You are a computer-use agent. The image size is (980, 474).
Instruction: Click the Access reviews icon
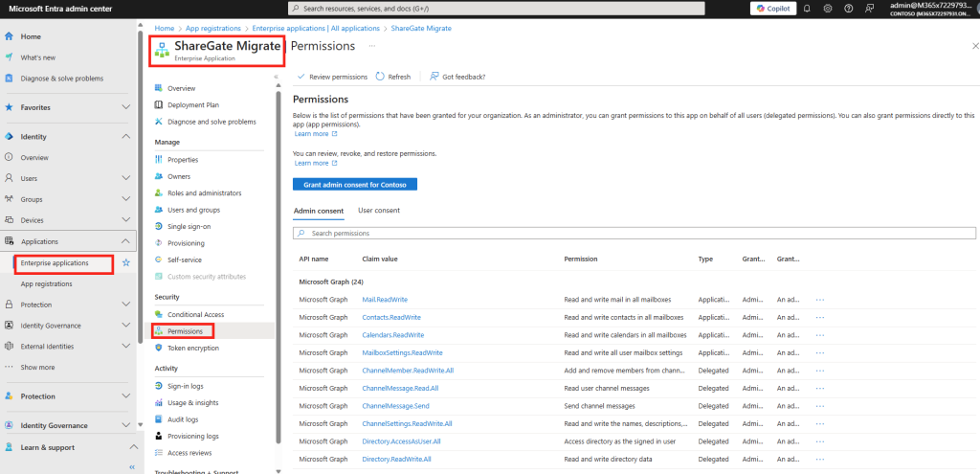[159, 453]
